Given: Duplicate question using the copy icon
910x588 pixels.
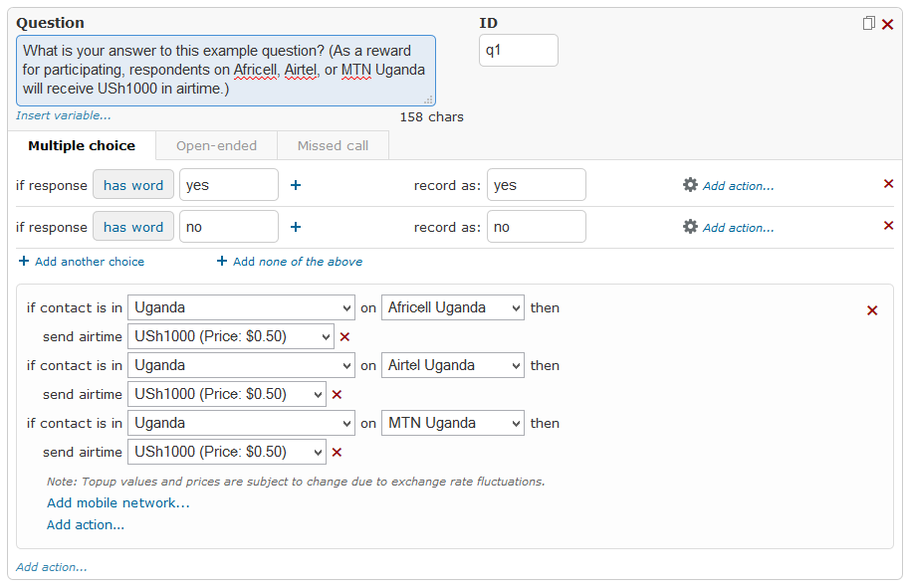Looking at the screenshot, I should (868, 23).
